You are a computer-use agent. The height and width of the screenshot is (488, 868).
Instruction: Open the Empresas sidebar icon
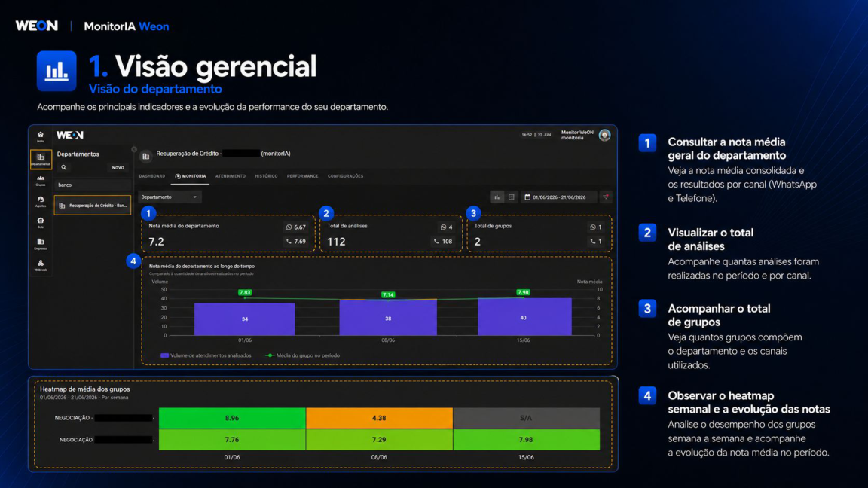[41, 244]
